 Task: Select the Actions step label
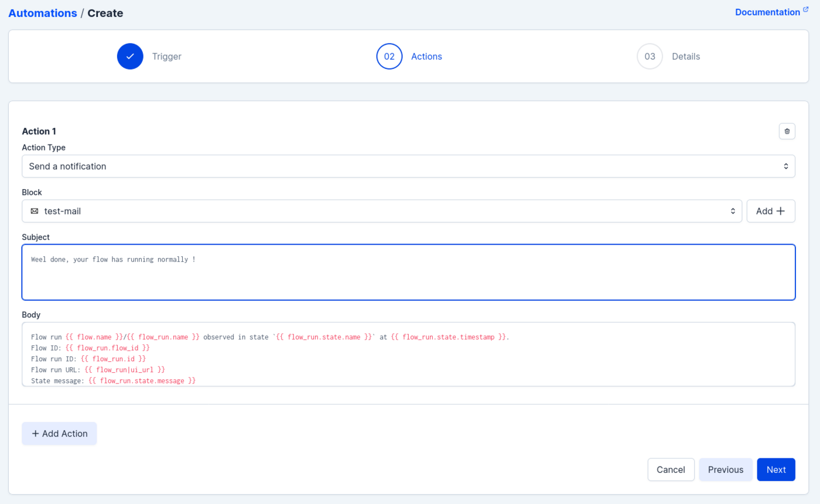click(x=426, y=57)
